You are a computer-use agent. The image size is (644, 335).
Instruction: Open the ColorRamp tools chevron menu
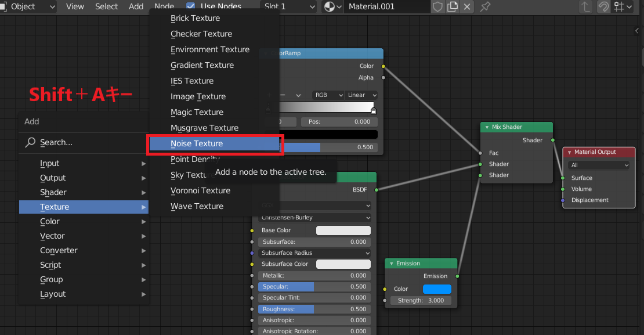tap(298, 95)
